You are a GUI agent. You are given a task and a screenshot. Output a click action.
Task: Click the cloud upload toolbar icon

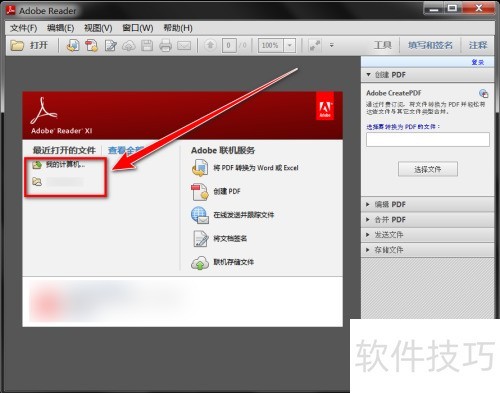coord(128,46)
